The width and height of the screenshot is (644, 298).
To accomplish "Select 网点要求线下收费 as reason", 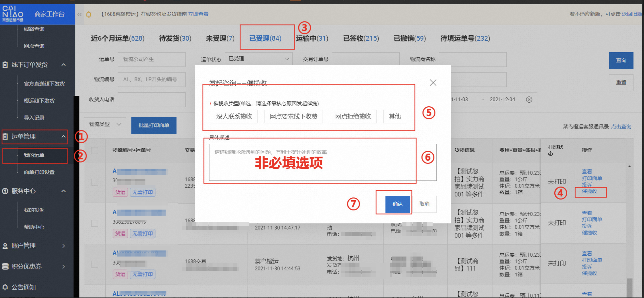I will (293, 117).
